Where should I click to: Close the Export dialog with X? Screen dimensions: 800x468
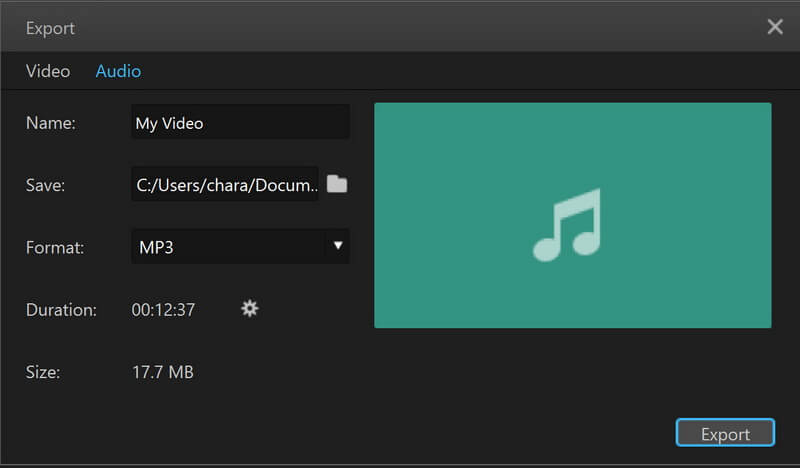pos(774,27)
